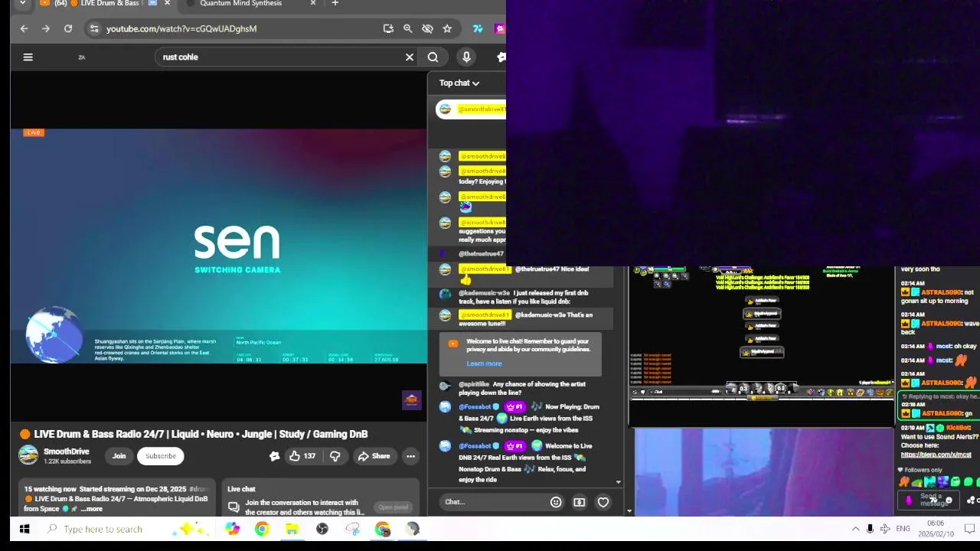
Task: Close the Quantum Mind Synthesis tab
Action: [x=312, y=3]
